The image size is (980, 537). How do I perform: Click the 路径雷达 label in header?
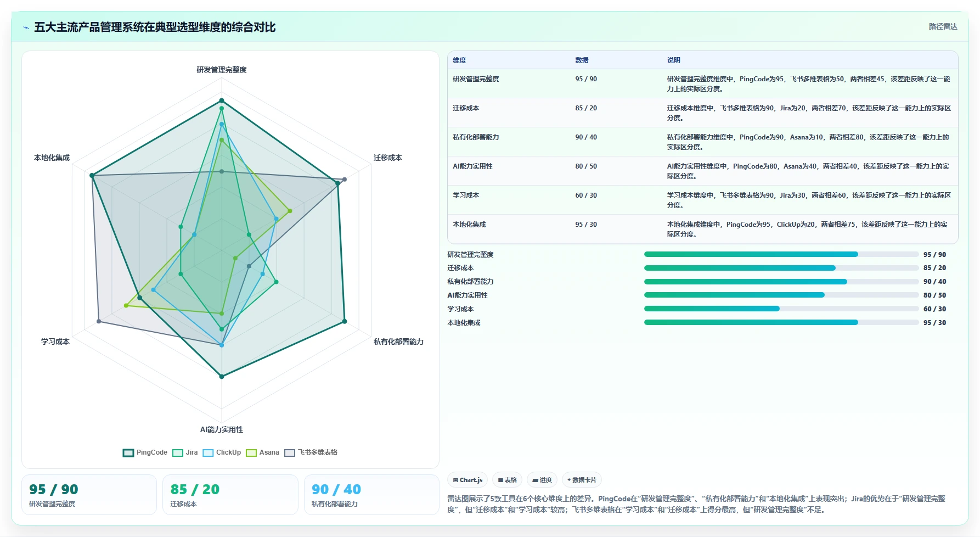click(943, 26)
